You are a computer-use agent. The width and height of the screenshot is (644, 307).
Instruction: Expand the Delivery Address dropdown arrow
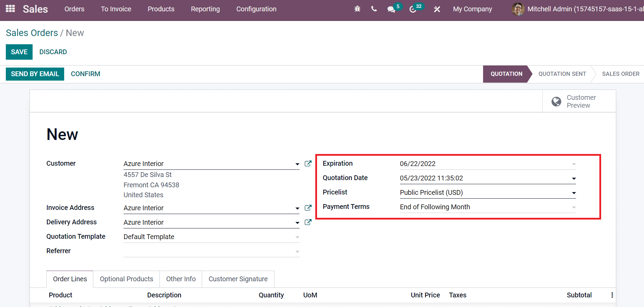[x=297, y=223]
